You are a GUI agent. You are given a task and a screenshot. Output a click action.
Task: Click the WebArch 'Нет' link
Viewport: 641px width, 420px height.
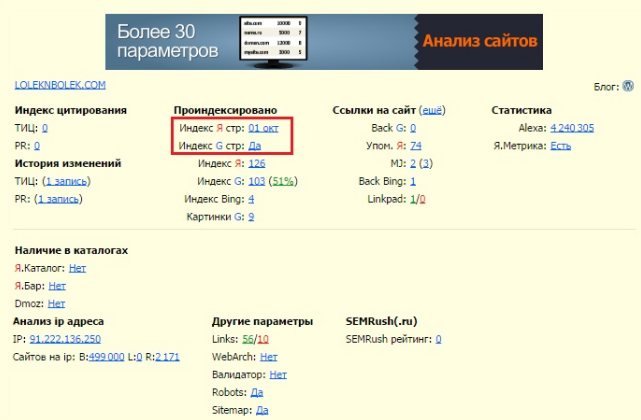[x=269, y=357]
